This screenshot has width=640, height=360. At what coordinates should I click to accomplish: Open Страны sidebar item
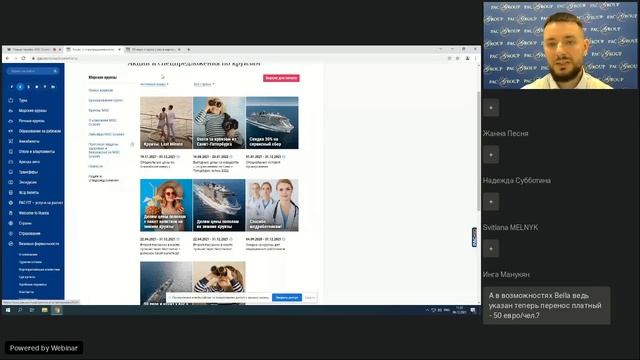tap(25, 223)
